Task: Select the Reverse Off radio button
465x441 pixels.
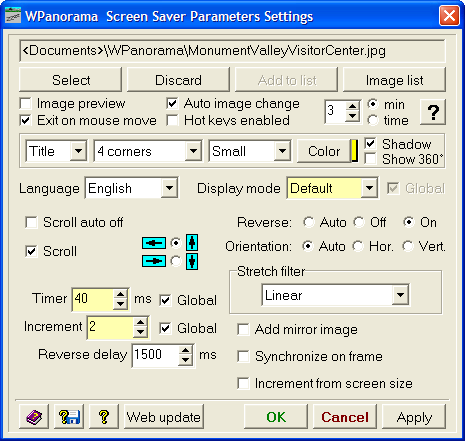Action: [359, 222]
